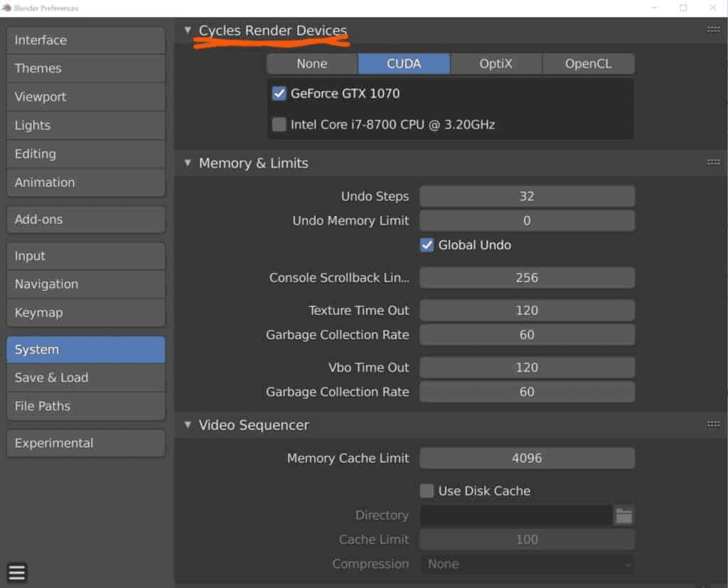Collapse the Video Sequencer panel
This screenshot has height=588, width=728.
188,424
